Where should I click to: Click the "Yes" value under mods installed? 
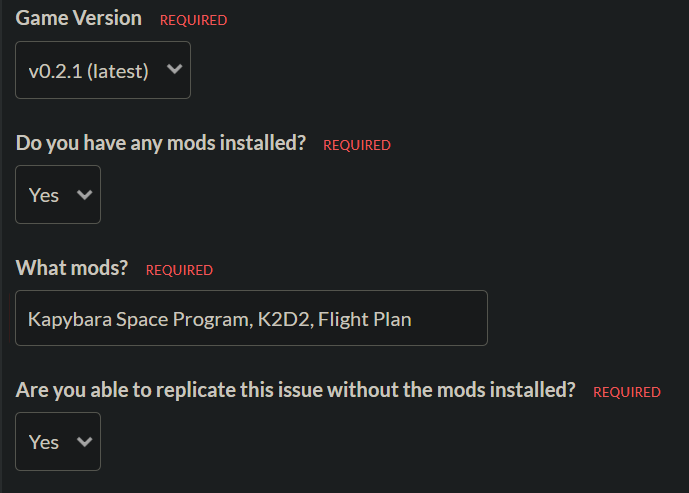tap(44, 195)
